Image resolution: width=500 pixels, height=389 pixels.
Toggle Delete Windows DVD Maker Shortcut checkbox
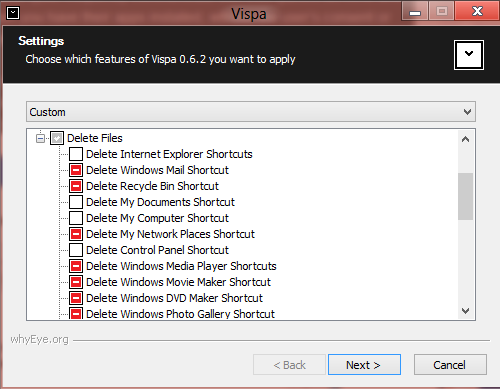(76, 298)
